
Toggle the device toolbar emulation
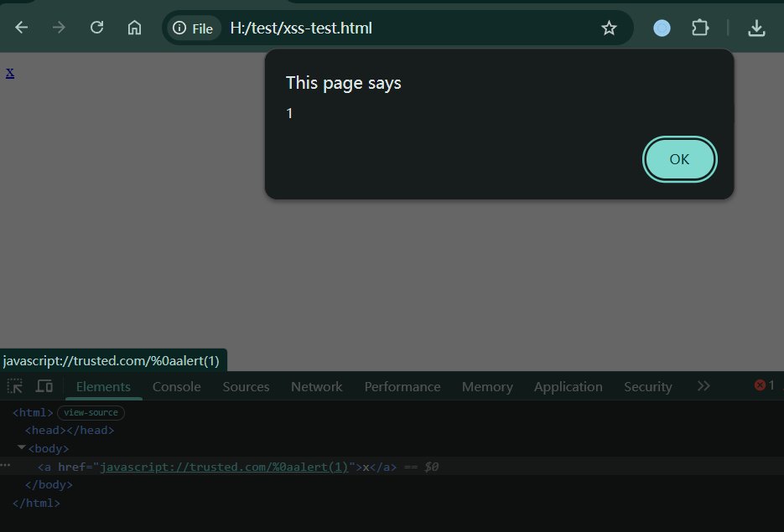(x=44, y=386)
